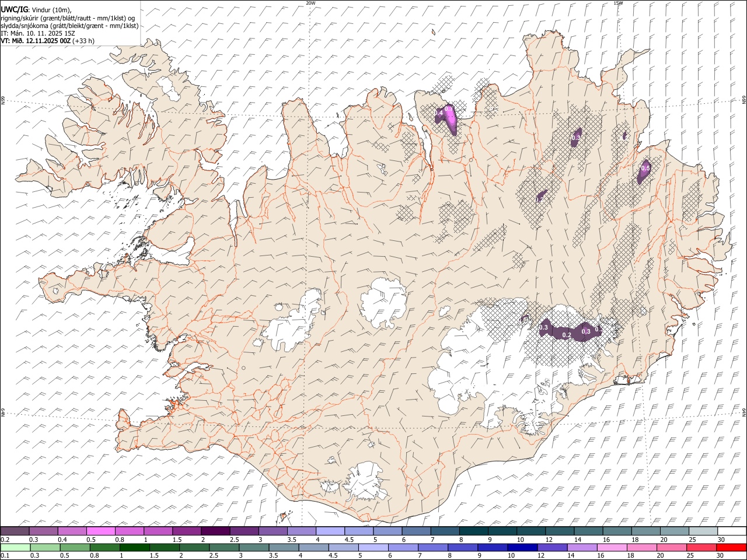Image resolution: width=747 pixels, height=560 pixels.
Task: Click the 'slydda/snjókoma' legend description line
Action: coord(69,26)
